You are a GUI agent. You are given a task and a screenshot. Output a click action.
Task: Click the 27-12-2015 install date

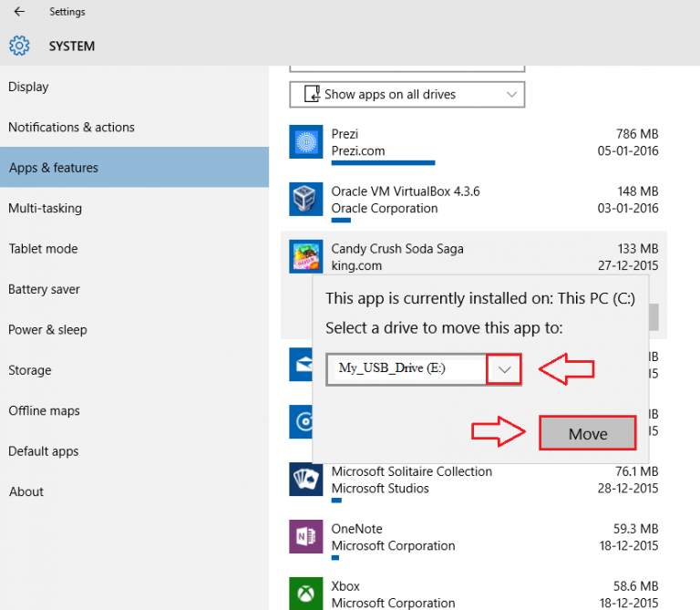click(628, 265)
